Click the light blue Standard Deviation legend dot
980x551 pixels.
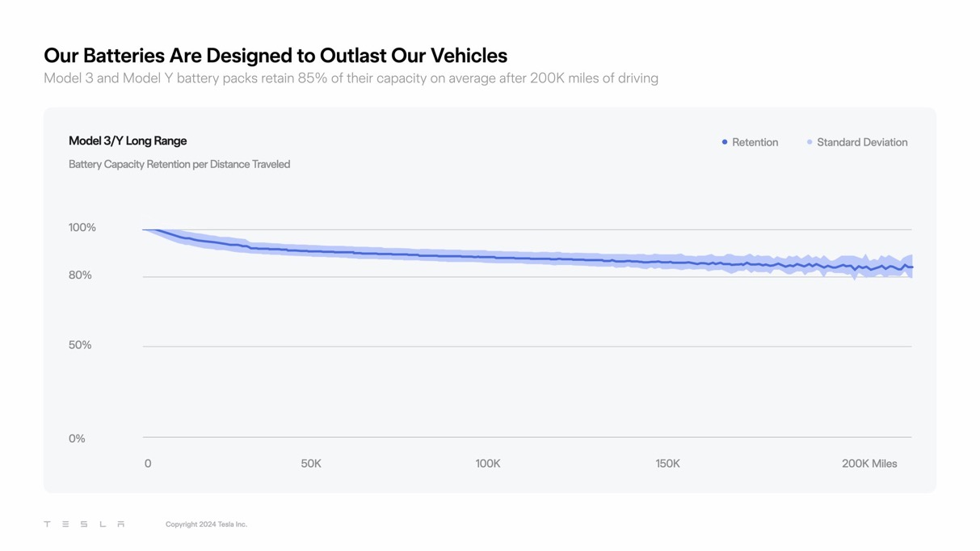point(810,142)
